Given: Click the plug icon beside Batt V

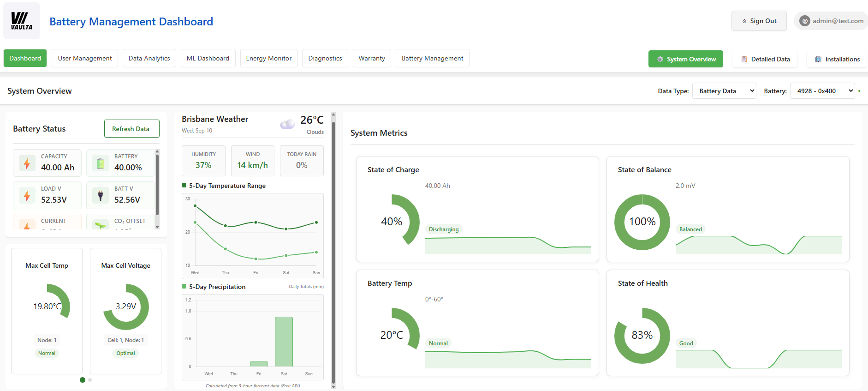Looking at the screenshot, I should click(101, 195).
